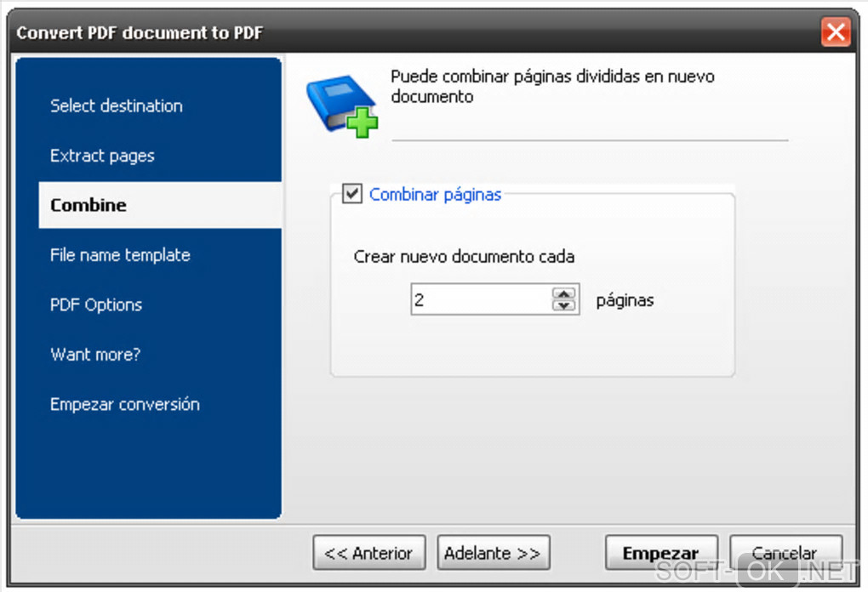Decrease page count with down arrow
This screenshot has height=592, width=868.
pos(563,305)
